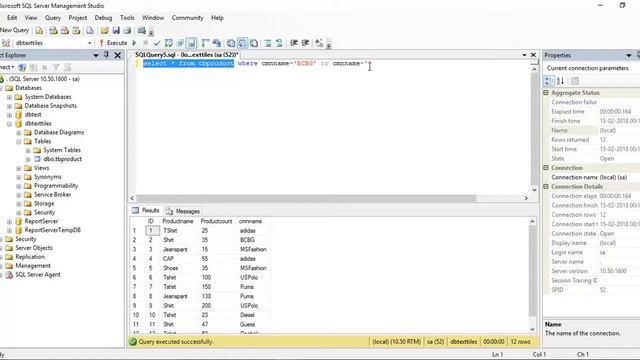Select the ReportServer database

(41, 221)
